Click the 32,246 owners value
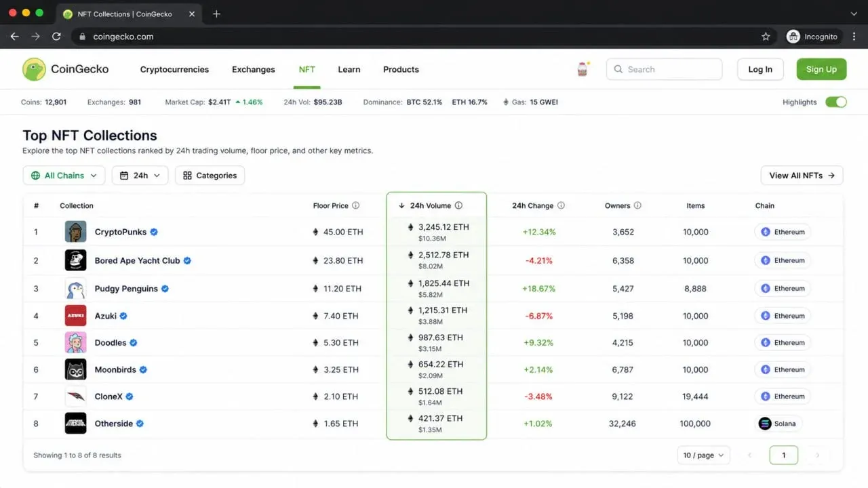The width and height of the screenshot is (868, 488). click(x=623, y=424)
